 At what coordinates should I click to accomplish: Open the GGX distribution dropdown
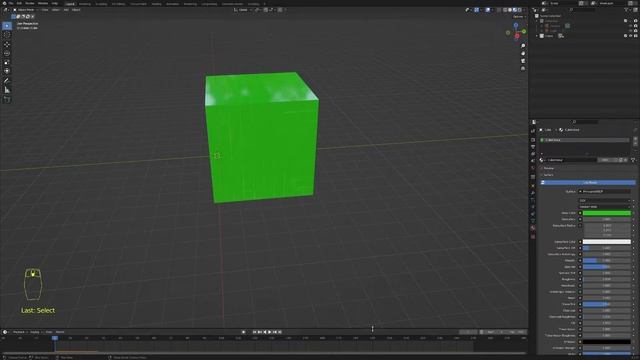click(604, 200)
